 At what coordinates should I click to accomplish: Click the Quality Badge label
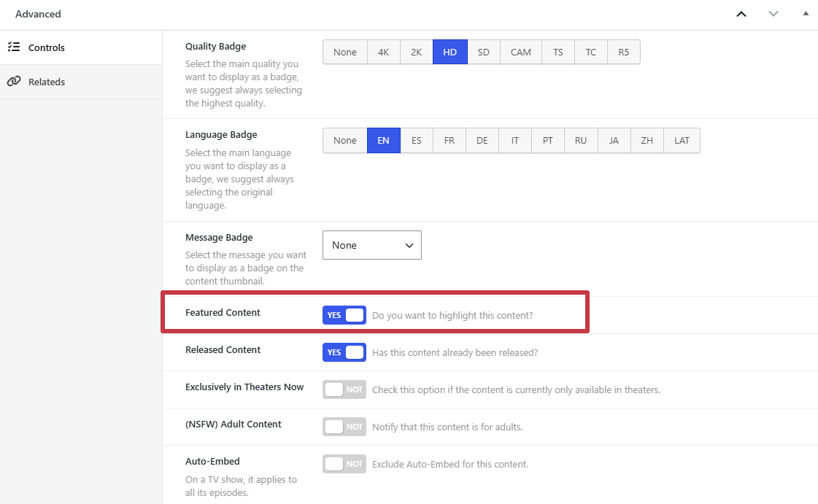[215, 47]
